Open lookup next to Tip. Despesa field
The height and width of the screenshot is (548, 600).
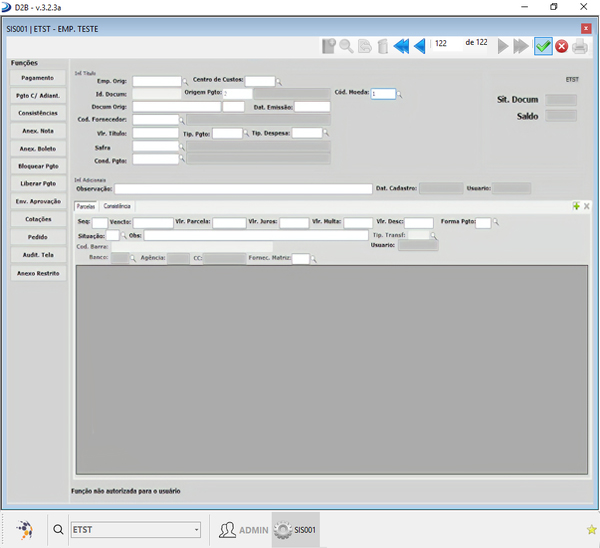click(x=326, y=132)
